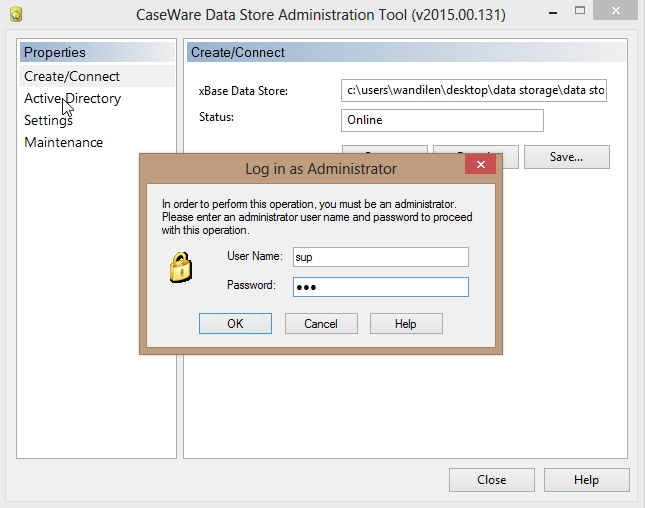Viewport: 645px width, 508px height.
Task: Open the Active Directory properties page
Action: (73, 98)
